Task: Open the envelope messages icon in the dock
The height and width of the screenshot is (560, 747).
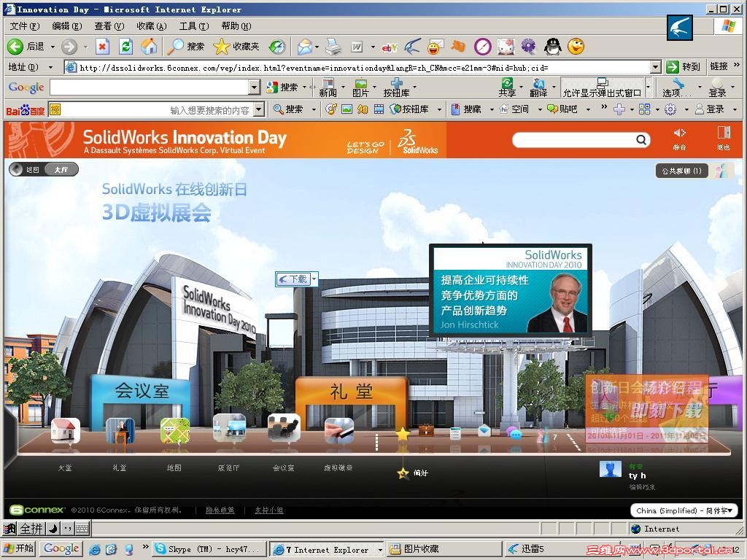Action: coord(484,431)
